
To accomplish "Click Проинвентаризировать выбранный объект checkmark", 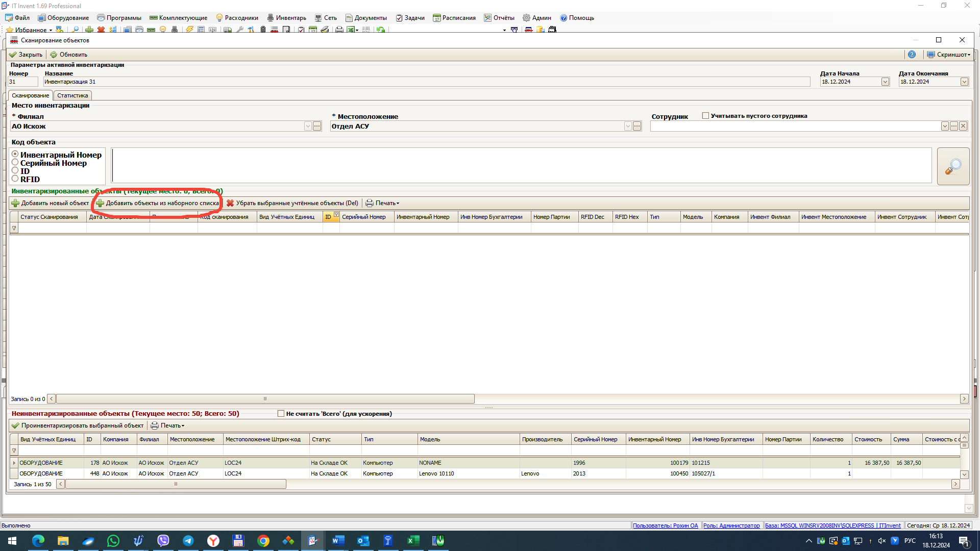I will click(15, 425).
